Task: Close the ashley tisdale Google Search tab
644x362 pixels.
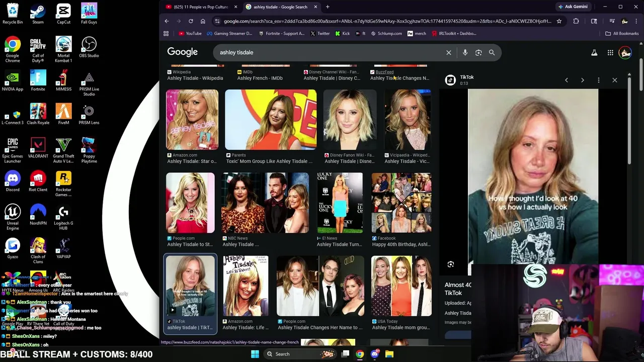Action: (x=315, y=7)
